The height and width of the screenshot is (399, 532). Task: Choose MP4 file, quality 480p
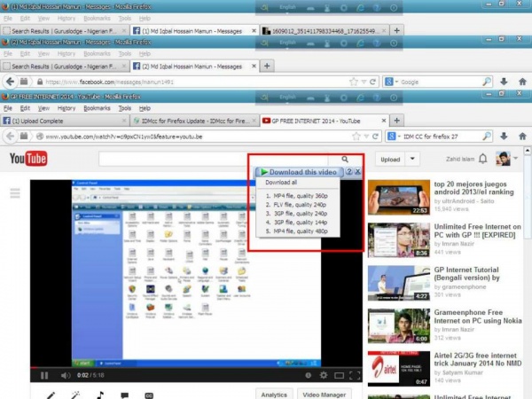point(297,231)
